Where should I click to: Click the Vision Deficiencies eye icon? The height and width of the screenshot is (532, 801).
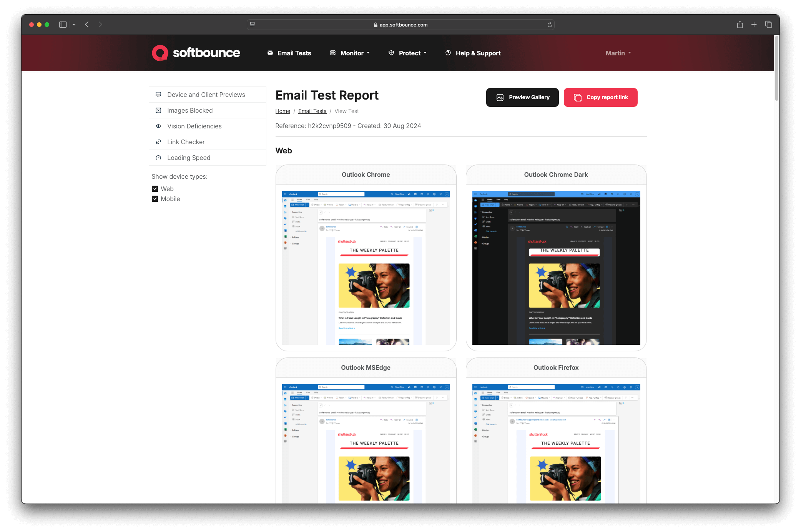[158, 126]
